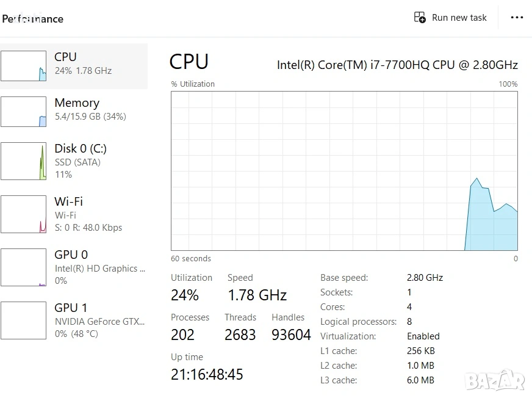Image resolution: width=532 pixels, height=398 pixels.
Task: Click the Run new task icon
Action: tap(420, 18)
